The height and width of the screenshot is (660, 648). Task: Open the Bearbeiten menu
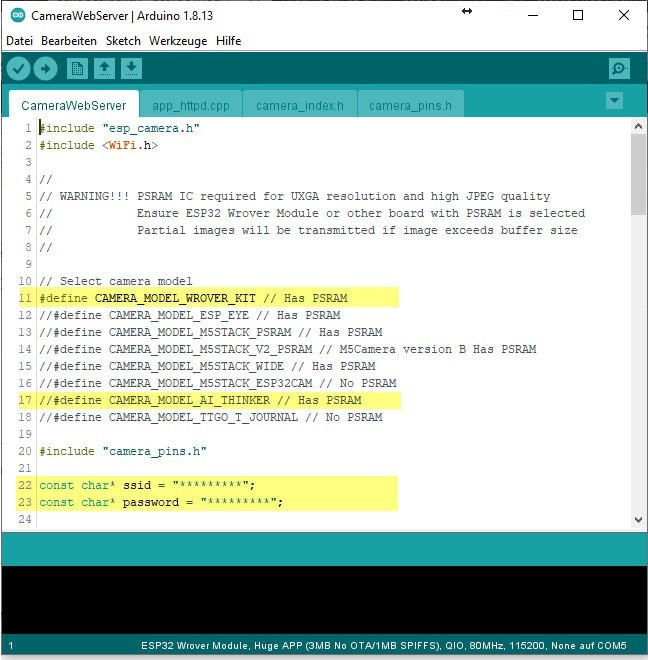pyautogui.click(x=69, y=41)
